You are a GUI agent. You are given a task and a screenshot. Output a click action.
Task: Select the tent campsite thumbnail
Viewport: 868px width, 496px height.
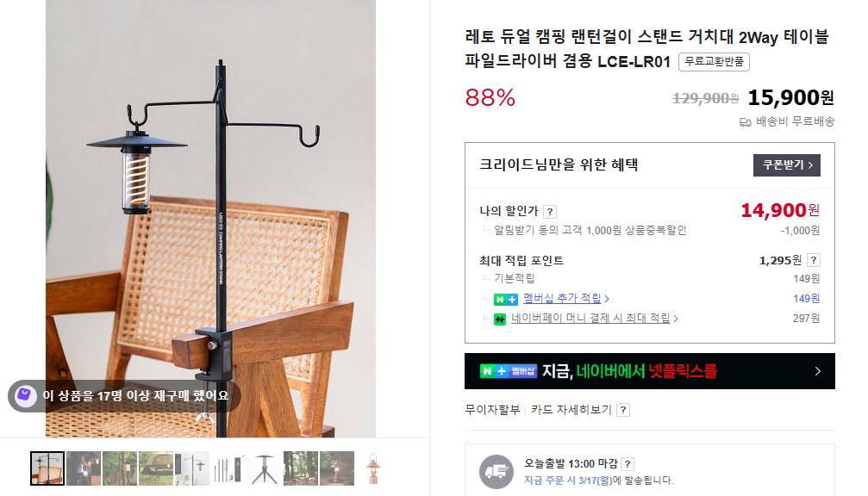(156, 468)
